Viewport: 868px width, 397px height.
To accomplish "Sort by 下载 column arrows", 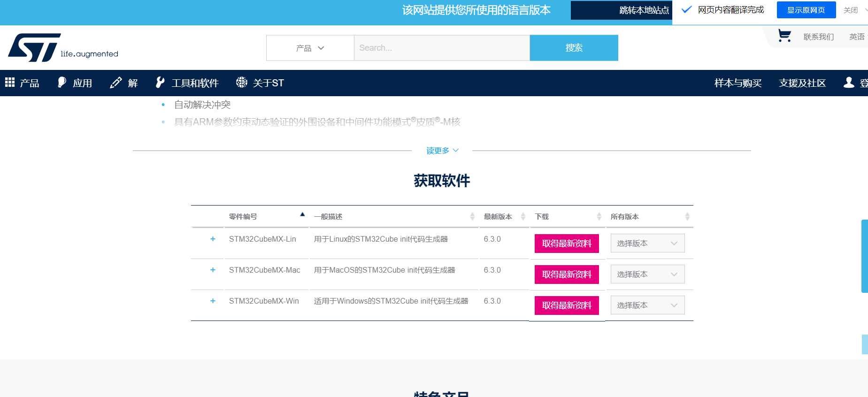I will (x=599, y=216).
